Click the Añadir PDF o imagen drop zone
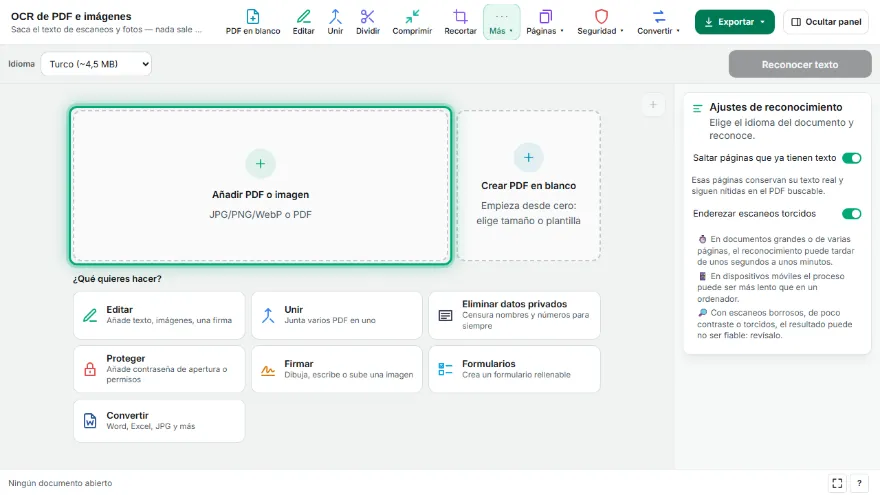 click(x=260, y=186)
